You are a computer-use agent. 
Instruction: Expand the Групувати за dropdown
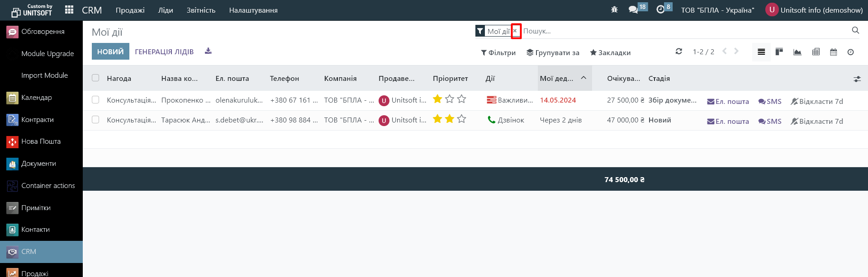click(x=553, y=53)
